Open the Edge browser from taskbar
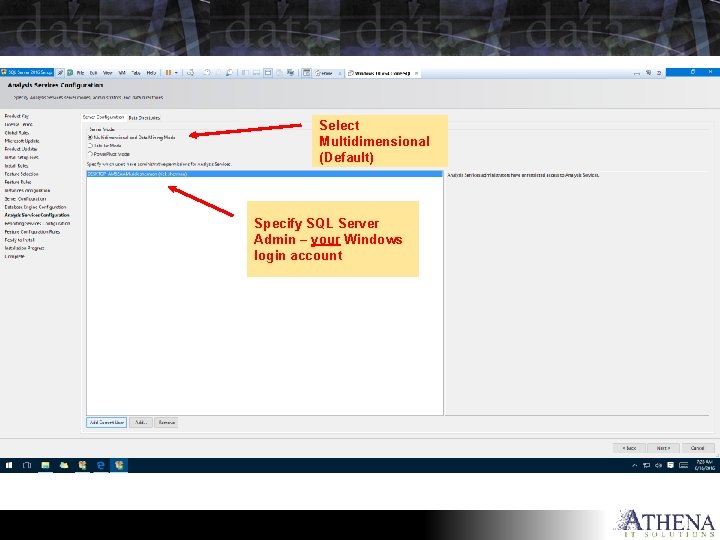The height and width of the screenshot is (540, 720). tap(101, 465)
